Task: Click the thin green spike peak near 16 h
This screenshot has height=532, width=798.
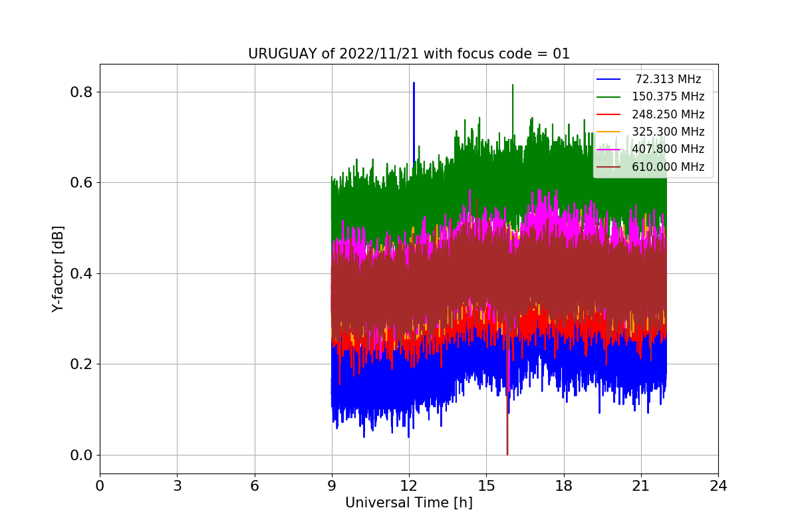Action: coord(513,86)
